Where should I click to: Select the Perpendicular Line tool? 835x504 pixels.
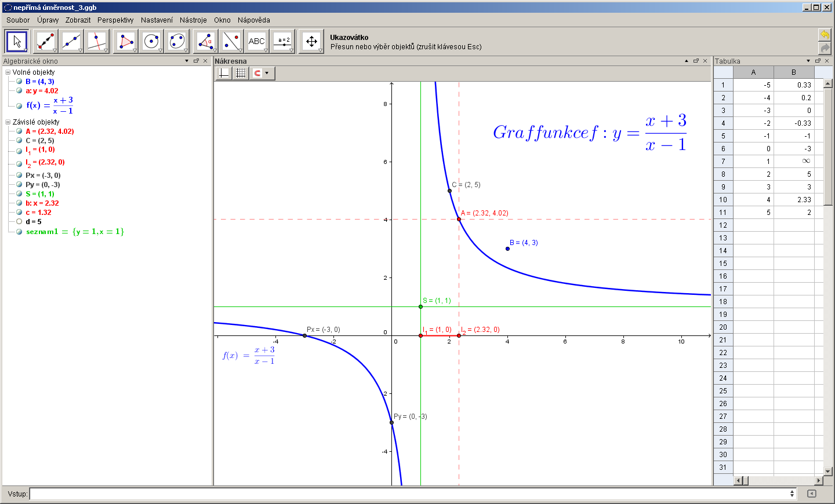click(96, 42)
